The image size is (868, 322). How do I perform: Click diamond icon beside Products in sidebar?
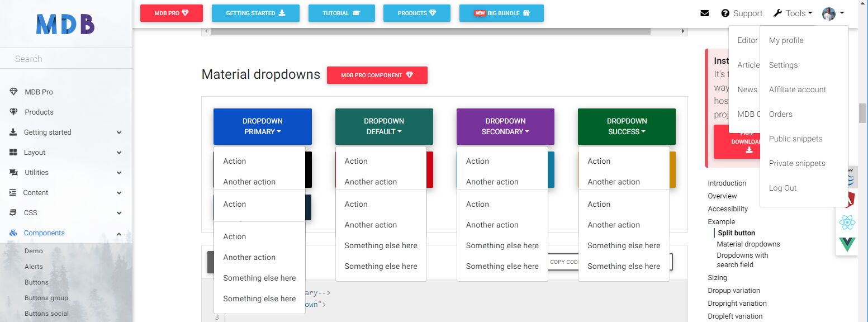click(x=14, y=112)
